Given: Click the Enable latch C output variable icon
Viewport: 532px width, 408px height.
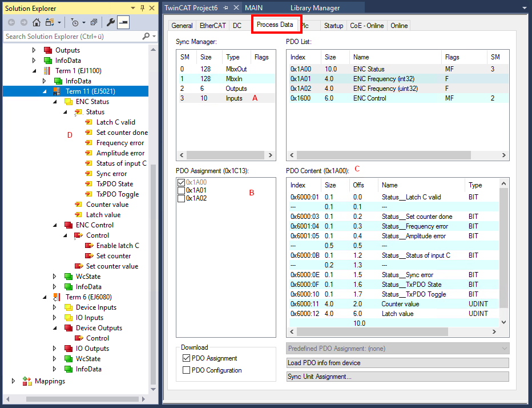Looking at the screenshot, I should (89, 246).
